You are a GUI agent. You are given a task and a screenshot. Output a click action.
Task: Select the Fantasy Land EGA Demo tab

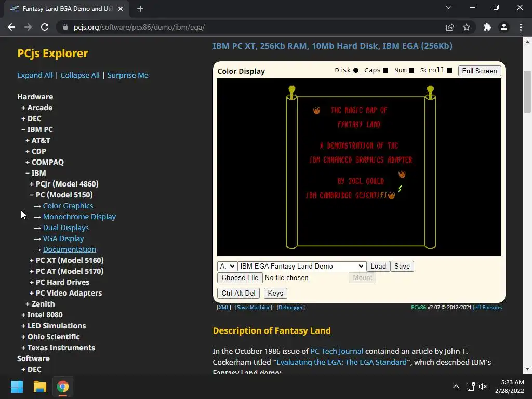[67, 9]
